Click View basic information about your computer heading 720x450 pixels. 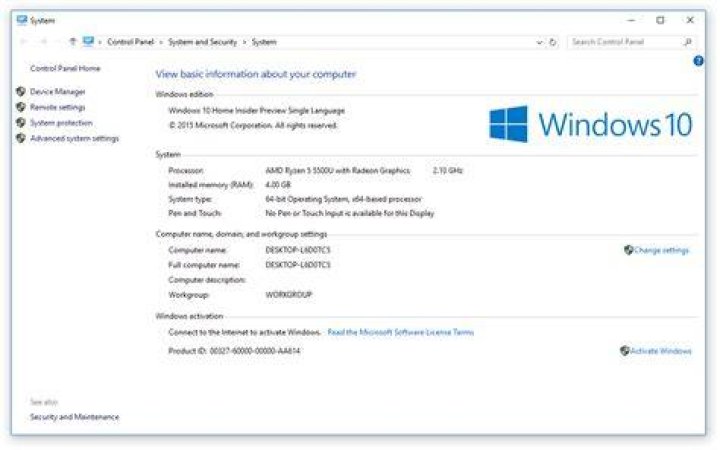tap(255, 74)
